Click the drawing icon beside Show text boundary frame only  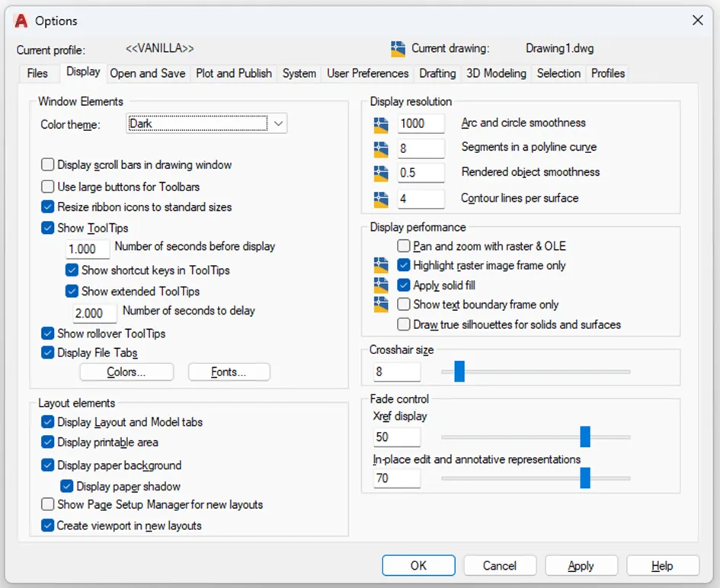click(381, 303)
